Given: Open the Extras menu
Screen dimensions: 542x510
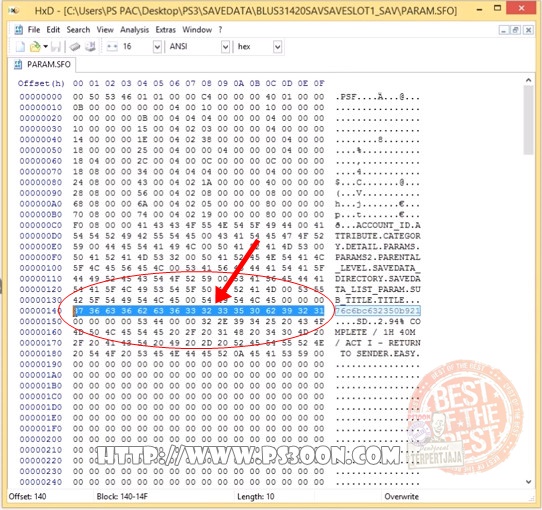Looking at the screenshot, I should point(166,30).
